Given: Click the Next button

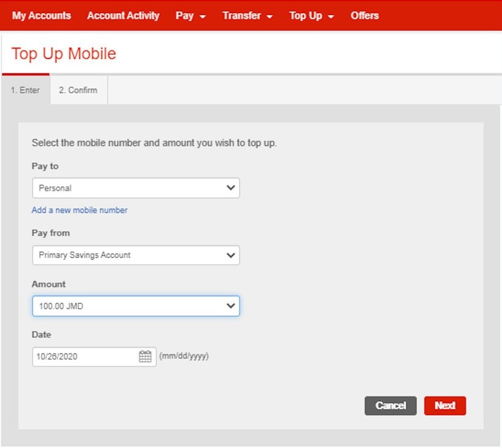Looking at the screenshot, I should point(445,406).
